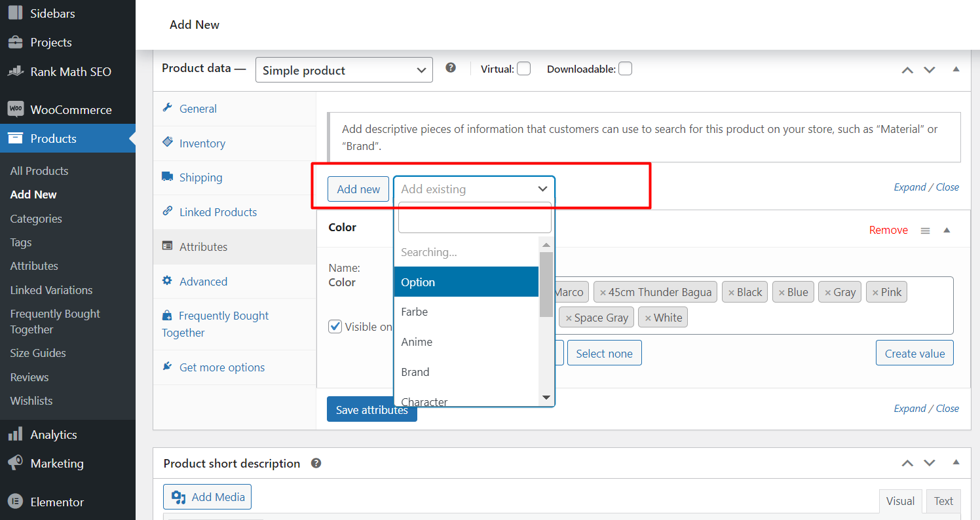980x520 pixels.
Task: Move Product short description panel up
Action: (907, 463)
